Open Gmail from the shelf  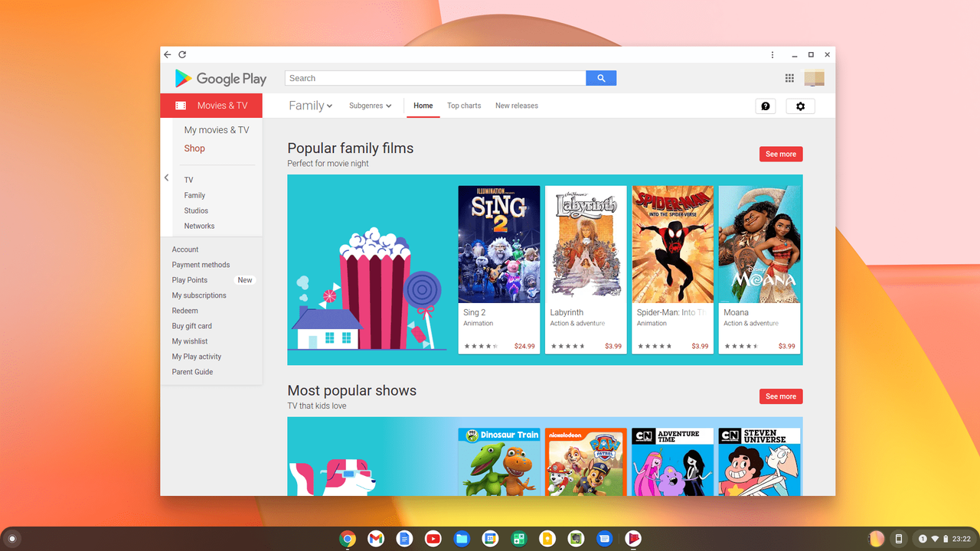click(376, 539)
